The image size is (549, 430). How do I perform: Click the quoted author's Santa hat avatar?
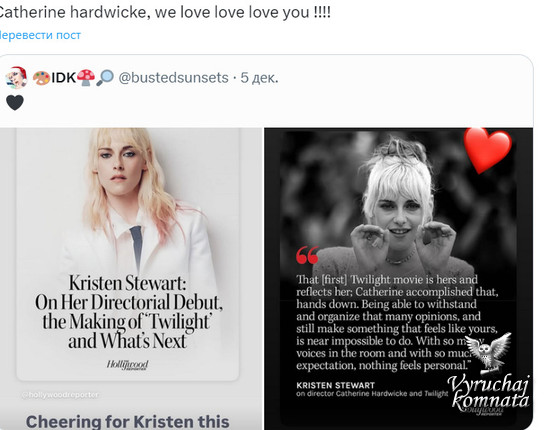click(x=16, y=77)
